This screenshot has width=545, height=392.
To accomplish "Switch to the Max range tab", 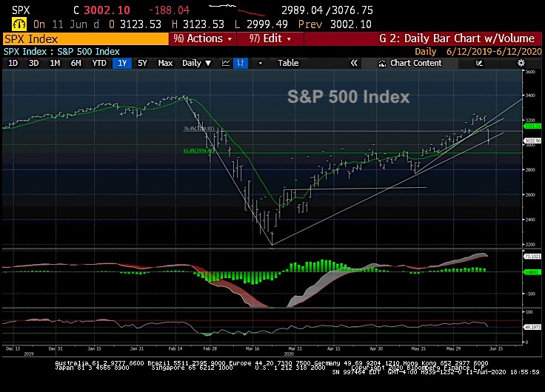I will (165, 63).
